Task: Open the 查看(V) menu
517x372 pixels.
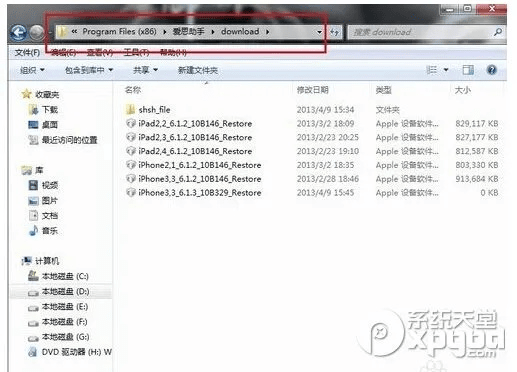Action: [100, 52]
